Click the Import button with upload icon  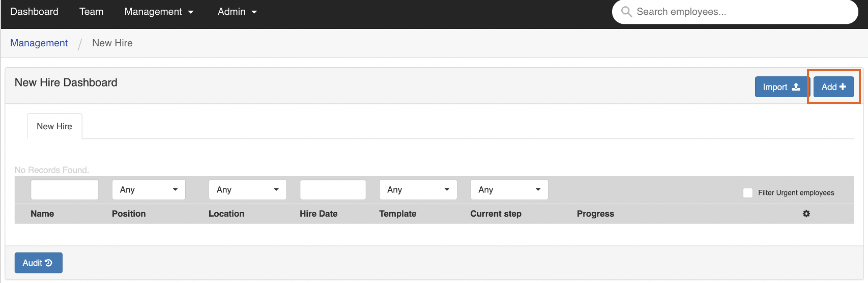(x=781, y=87)
